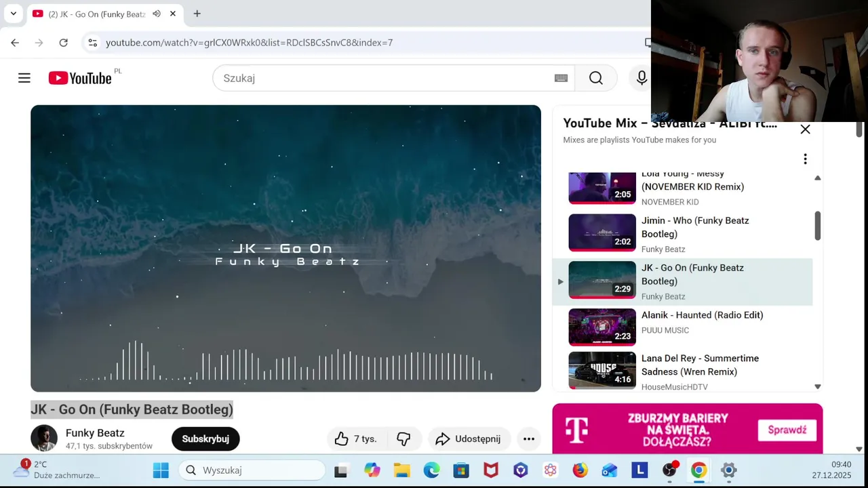This screenshot has height=488, width=868.
Task: Open the Funky Beatz channel name link
Action: pyautogui.click(x=95, y=433)
